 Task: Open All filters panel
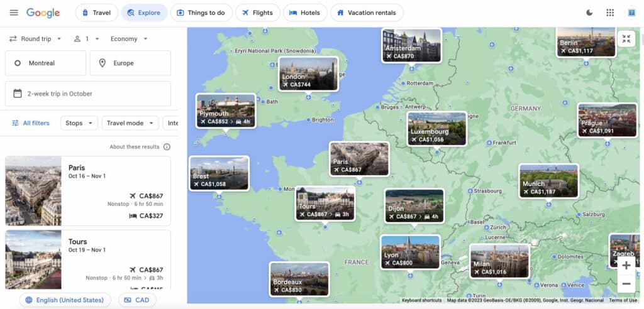click(x=30, y=123)
